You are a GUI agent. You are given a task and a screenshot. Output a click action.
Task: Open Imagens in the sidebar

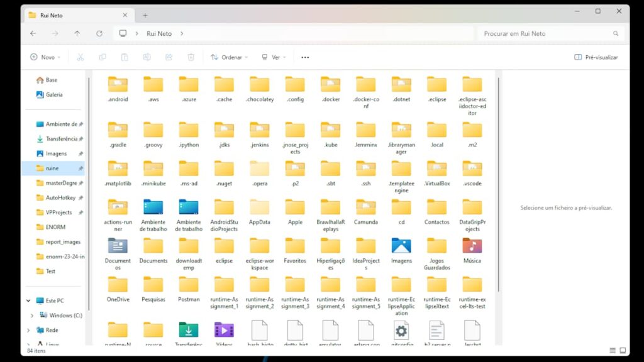click(x=52, y=154)
